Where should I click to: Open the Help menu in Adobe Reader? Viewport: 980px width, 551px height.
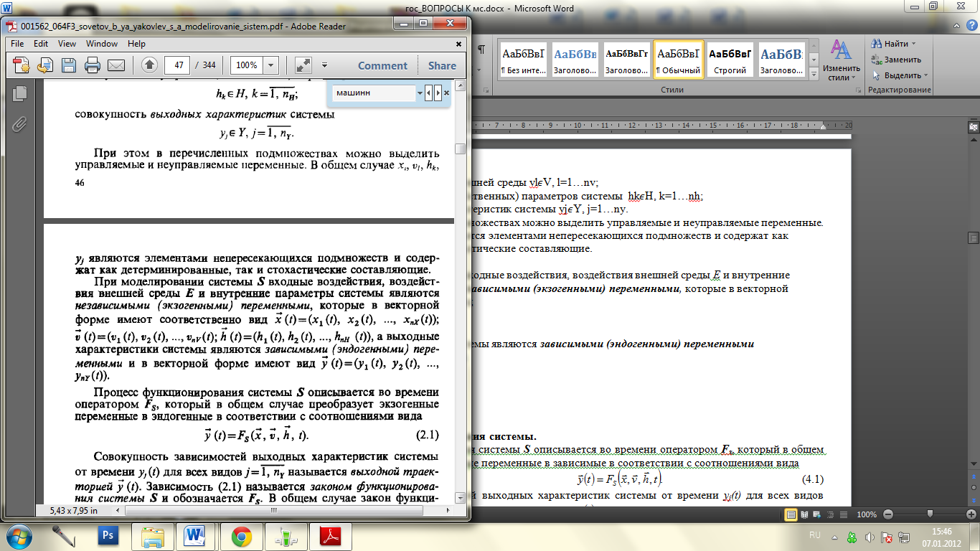pyautogui.click(x=136, y=44)
